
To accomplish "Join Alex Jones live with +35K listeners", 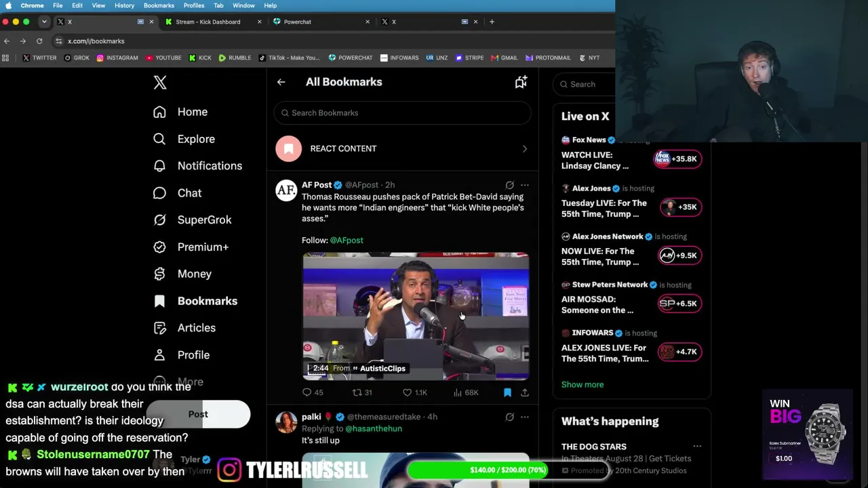I will pyautogui.click(x=681, y=207).
